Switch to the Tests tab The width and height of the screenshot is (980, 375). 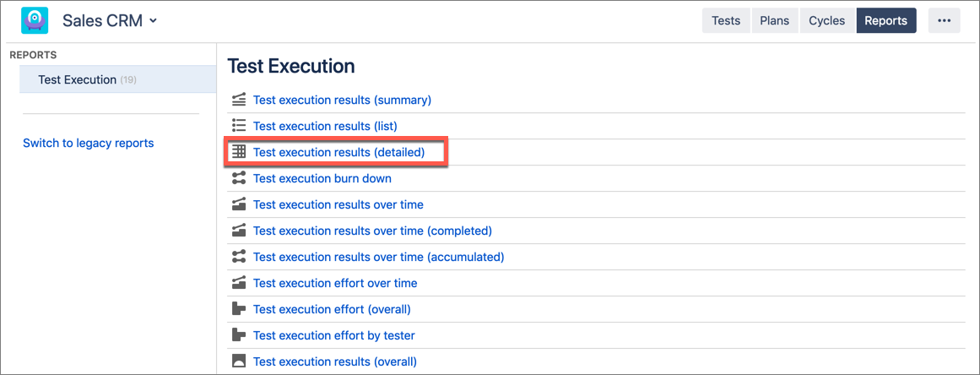(x=726, y=21)
